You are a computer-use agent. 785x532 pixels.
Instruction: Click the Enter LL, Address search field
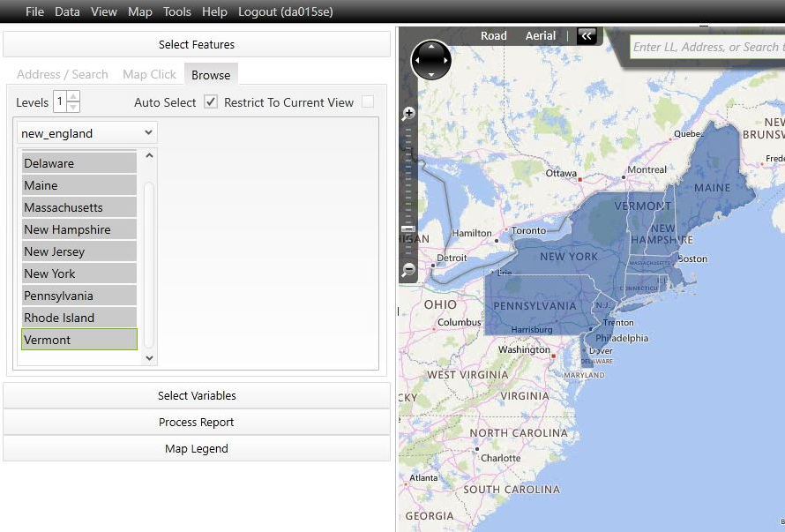click(706, 47)
